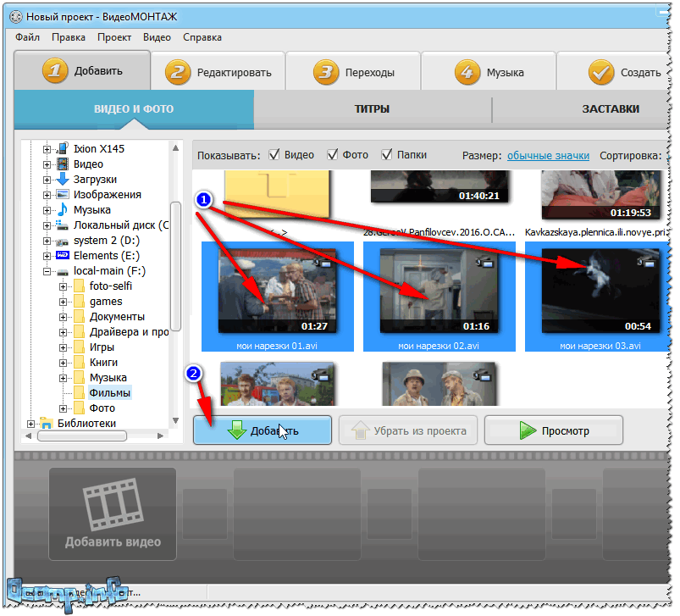Expand the foto-selfi folder node
This screenshot has height=616, width=680.
pyautogui.click(x=63, y=286)
